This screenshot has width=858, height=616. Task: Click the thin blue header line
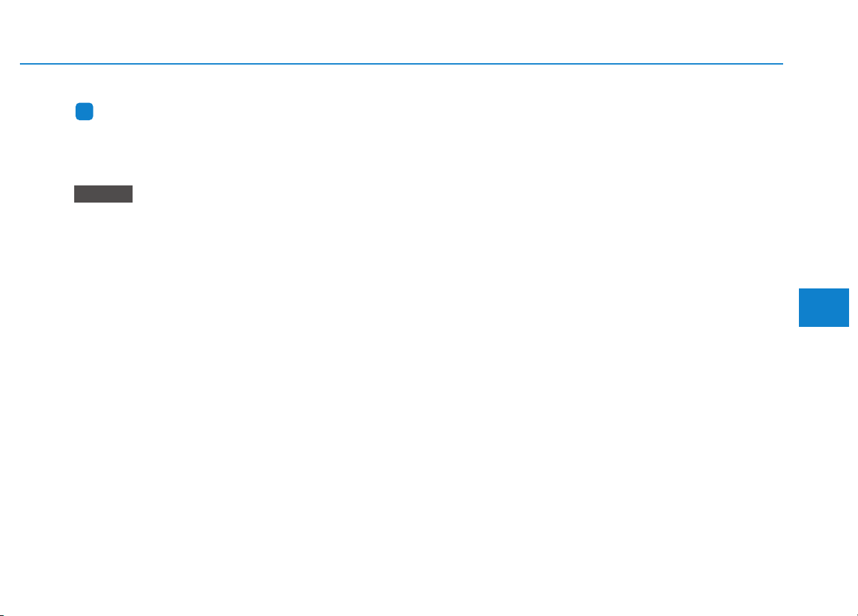click(401, 65)
